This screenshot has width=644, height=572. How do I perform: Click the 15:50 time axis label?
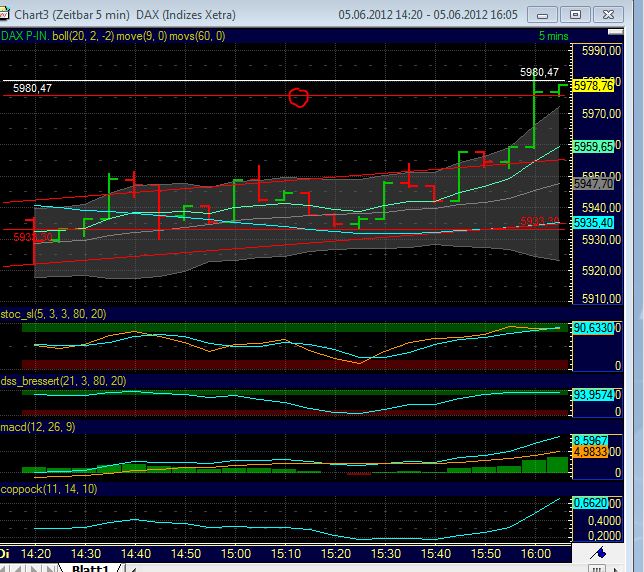tap(486, 554)
